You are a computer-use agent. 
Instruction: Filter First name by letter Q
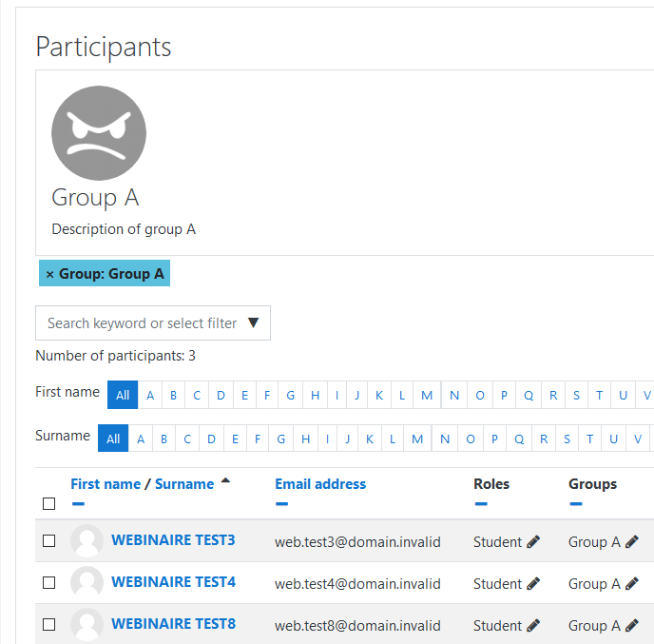[x=529, y=395]
